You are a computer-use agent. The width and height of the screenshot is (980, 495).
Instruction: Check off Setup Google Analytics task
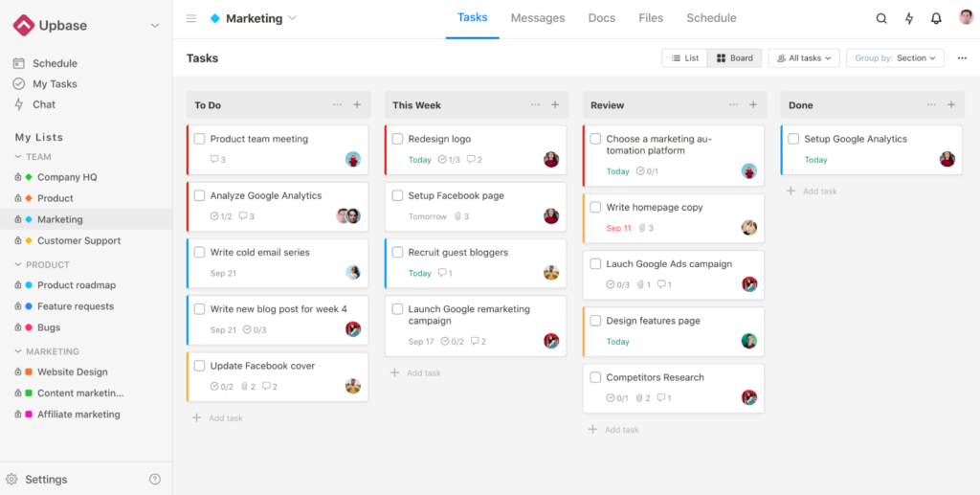tap(793, 139)
